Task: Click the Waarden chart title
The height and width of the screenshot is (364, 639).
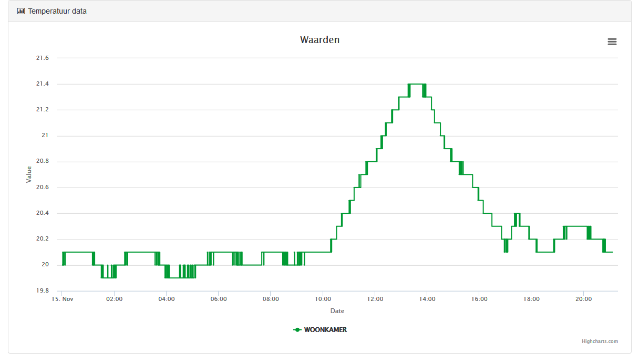Action: (319, 40)
